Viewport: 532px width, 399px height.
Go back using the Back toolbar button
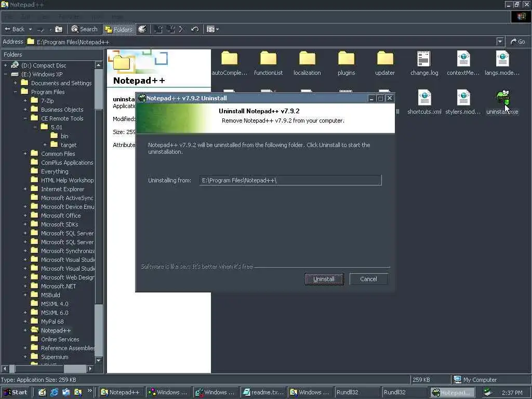click(x=15, y=29)
